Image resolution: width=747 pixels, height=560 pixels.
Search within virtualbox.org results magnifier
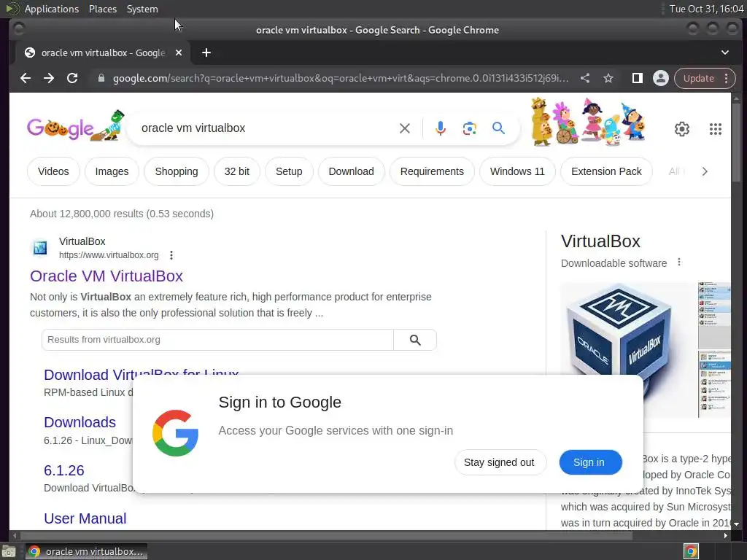tap(415, 340)
